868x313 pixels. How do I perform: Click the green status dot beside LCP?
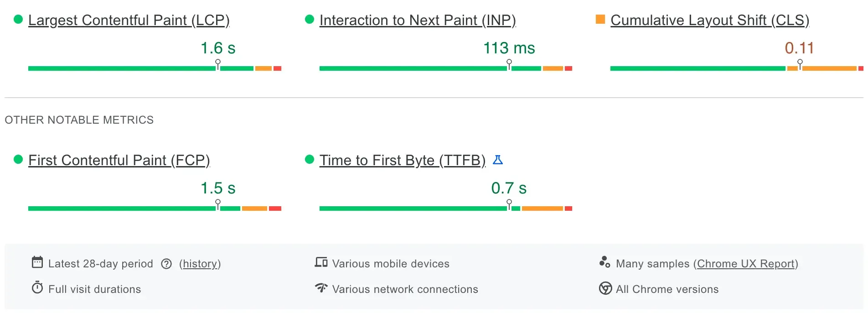18,19
